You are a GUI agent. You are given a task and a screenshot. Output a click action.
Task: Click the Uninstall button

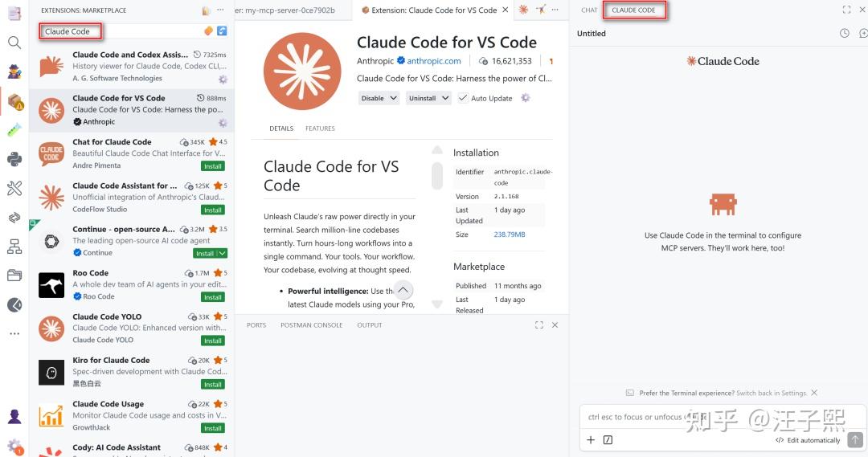[x=423, y=98]
